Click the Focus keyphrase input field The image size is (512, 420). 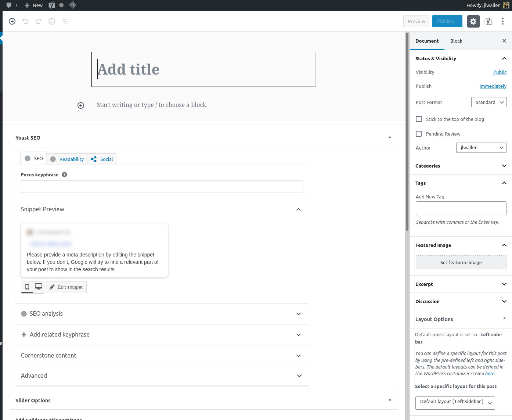[162, 187]
